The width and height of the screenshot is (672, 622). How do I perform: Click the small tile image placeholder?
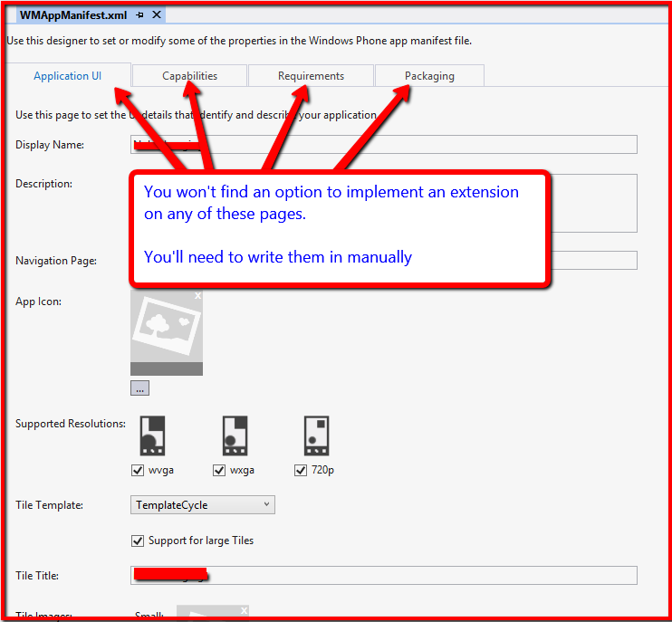pyautogui.click(x=212, y=613)
